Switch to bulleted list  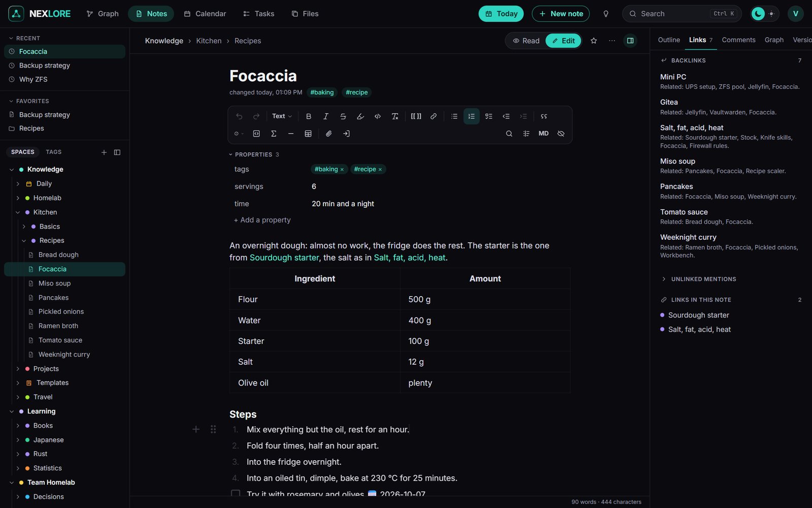pyautogui.click(x=454, y=116)
